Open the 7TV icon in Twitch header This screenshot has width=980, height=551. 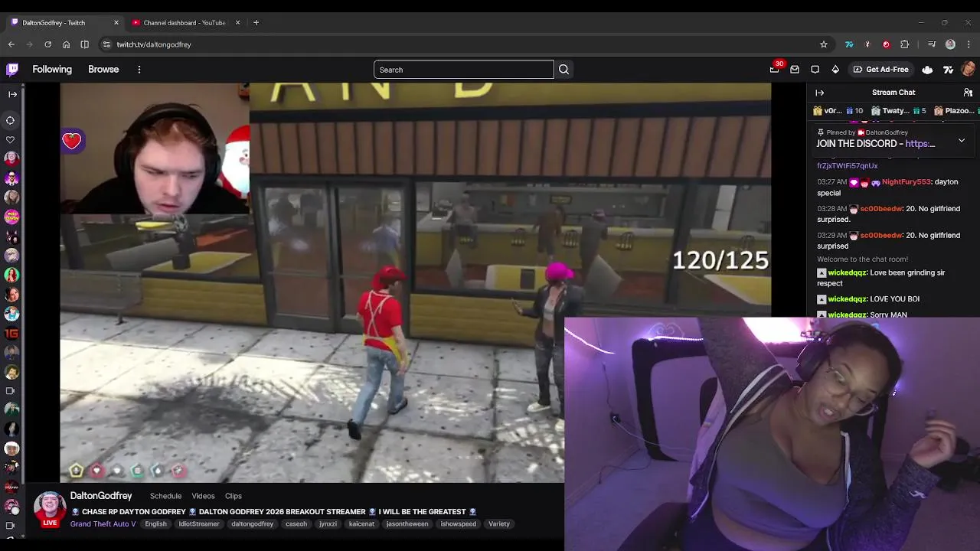pyautogui.click(x=948, y=70)
